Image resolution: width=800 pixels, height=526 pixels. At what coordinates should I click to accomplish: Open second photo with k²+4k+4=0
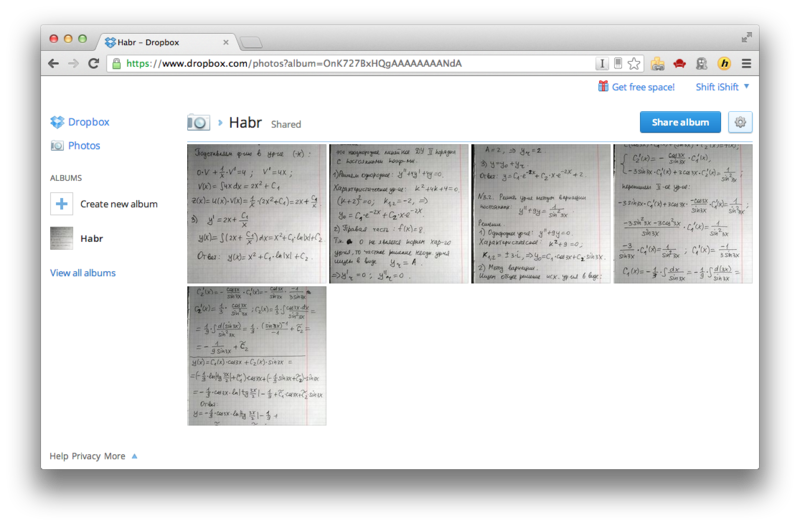(399, 213)
